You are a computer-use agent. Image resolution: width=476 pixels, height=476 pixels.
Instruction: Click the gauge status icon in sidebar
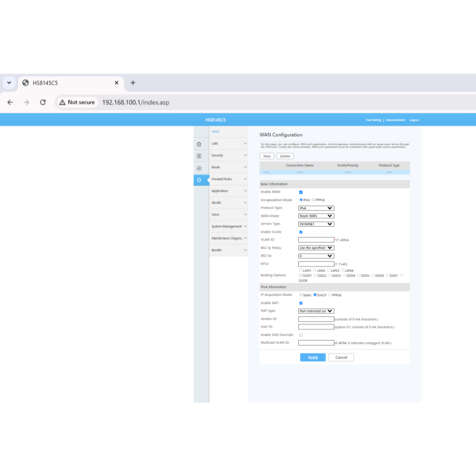(199, 168)
